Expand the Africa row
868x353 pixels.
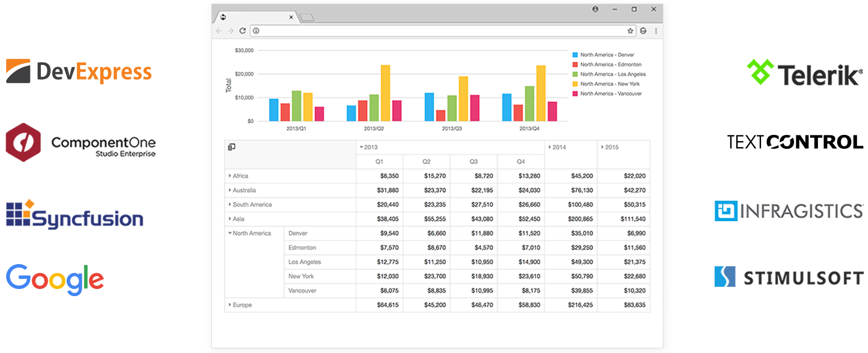point(230,176)
